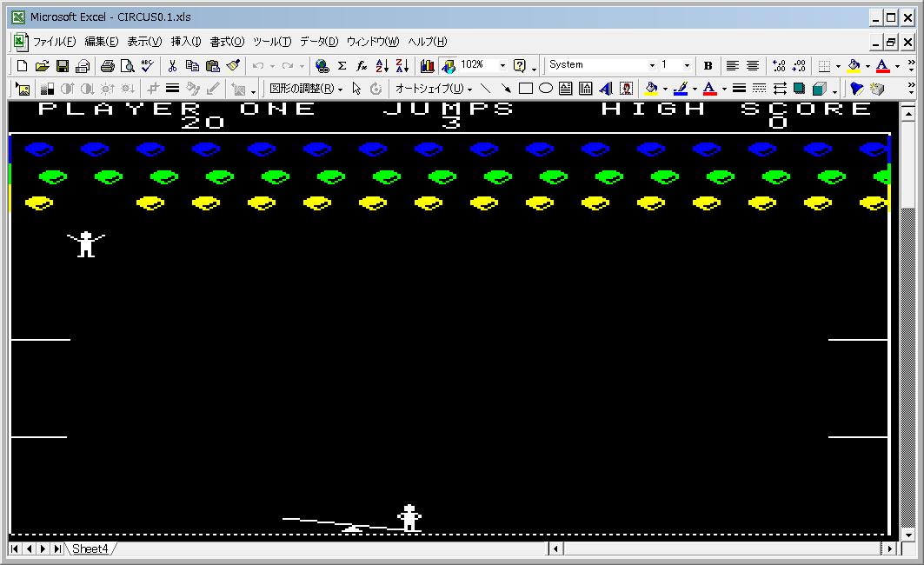Open the View (表示) menu

click(x=144, y=41)
